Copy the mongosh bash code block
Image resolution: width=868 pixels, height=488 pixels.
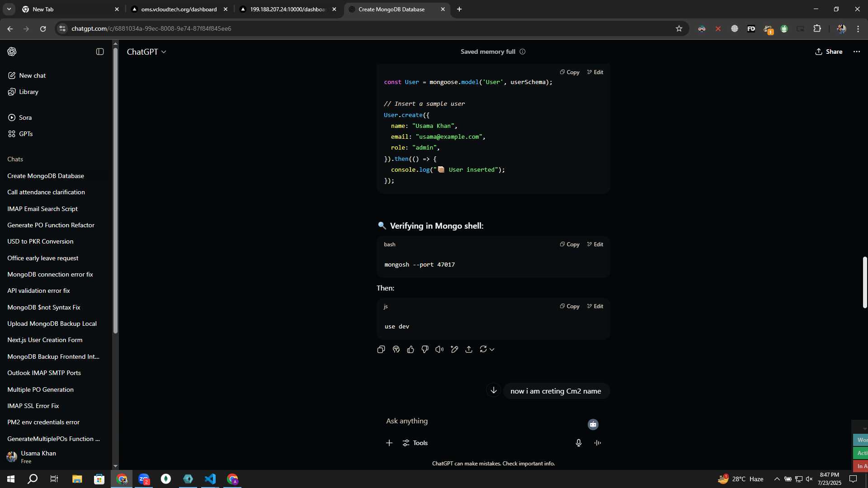point(570,244)
